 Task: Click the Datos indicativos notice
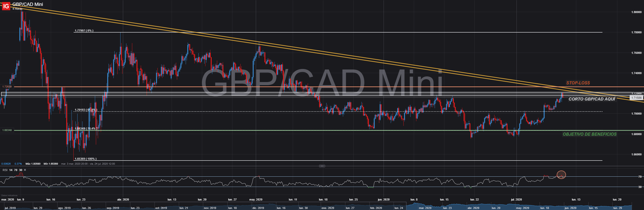tap(9, 195)
